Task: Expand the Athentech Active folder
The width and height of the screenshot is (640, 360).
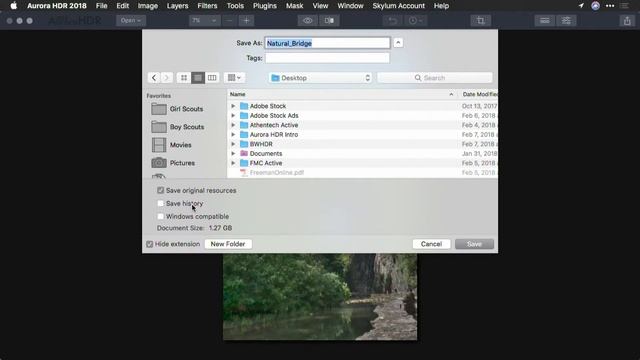Action: pos(233,125)
